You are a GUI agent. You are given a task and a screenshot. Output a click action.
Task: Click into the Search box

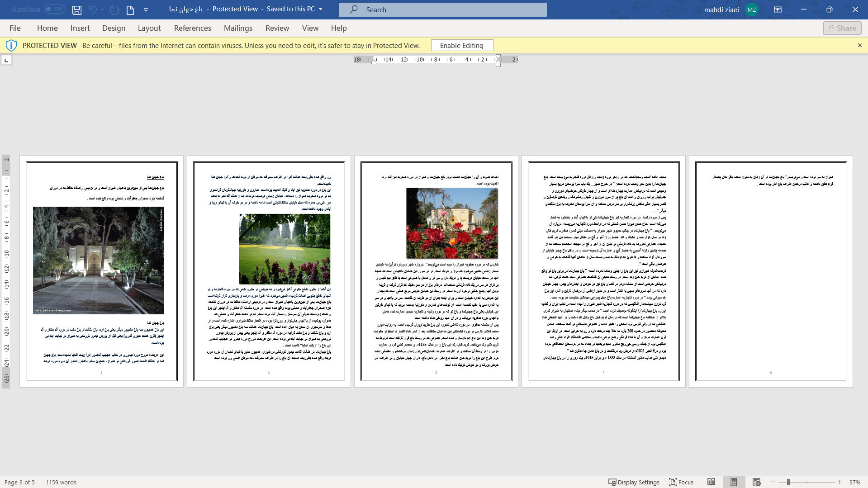point(442,9)
